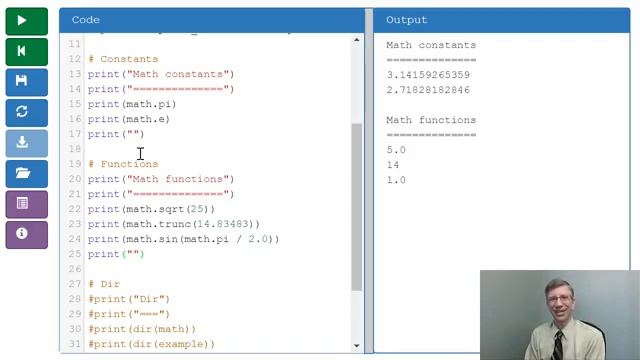
Task: Click commented #print(dir(math)) line
Action: (142, 329)
